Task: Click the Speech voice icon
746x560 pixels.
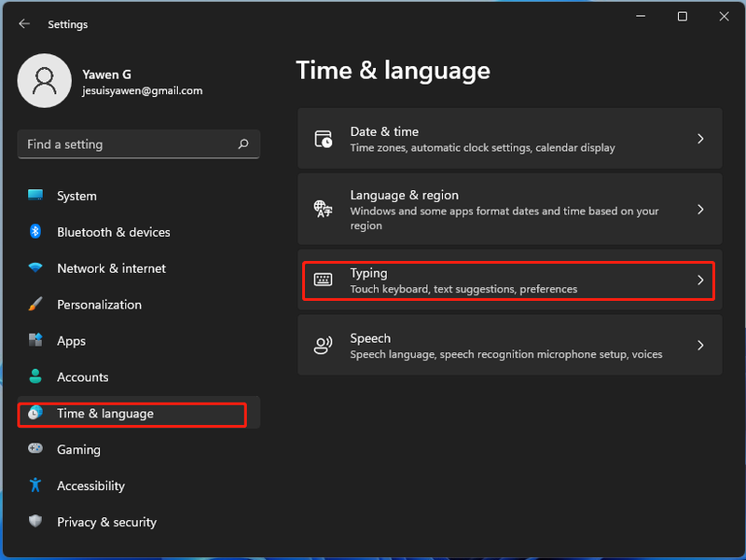Action: coord(323,345)
